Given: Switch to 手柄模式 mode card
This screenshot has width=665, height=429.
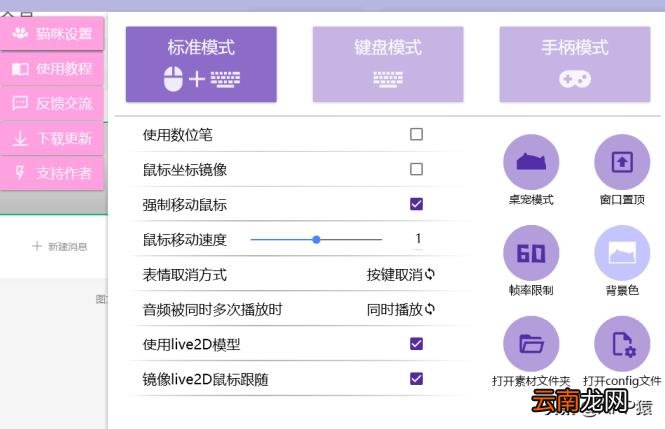Looking at the screenshot, I should coord(575,64).
